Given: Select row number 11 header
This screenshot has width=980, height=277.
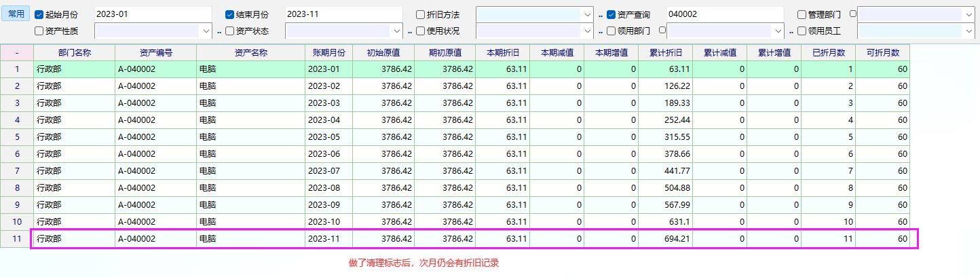Looking at the screenshot, I should click(16, 239).
